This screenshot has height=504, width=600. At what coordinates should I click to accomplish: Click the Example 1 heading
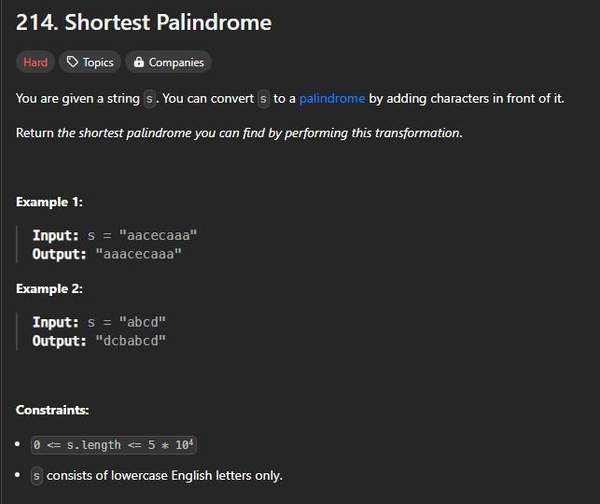(x=49, y=202)
